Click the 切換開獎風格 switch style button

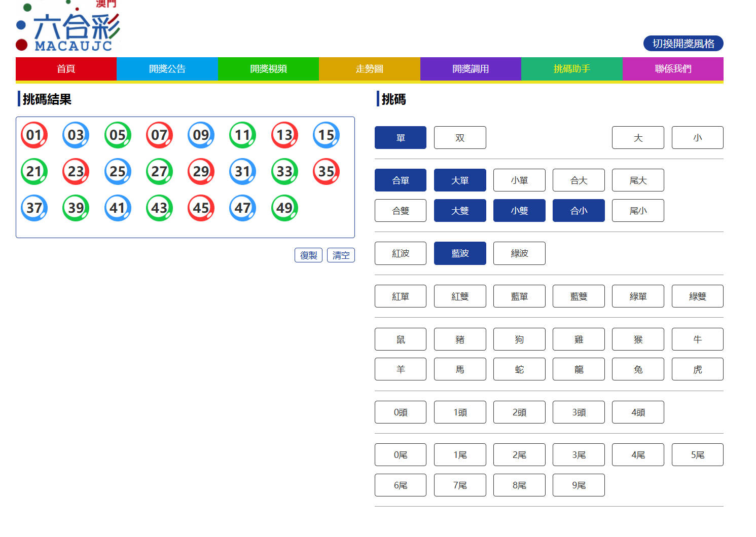tap(682, 44)
